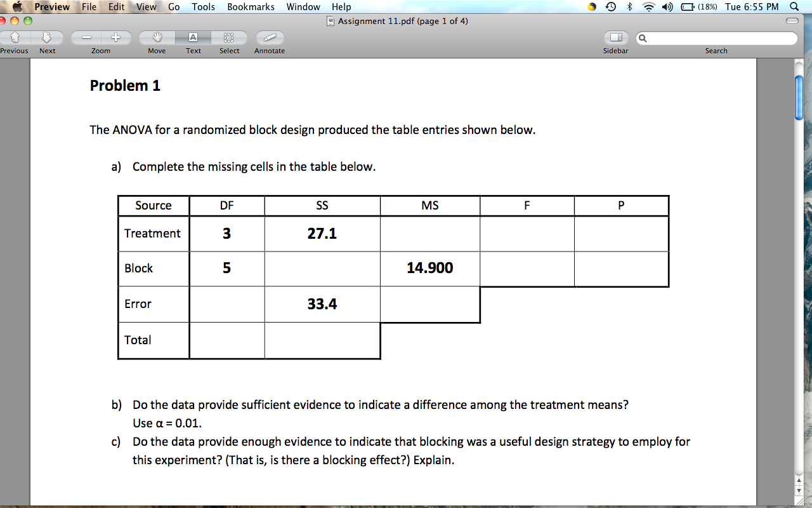The image size is (812, 508).
Task: Select the Move tool in the toolbar
Action: (x=156, y=38)
